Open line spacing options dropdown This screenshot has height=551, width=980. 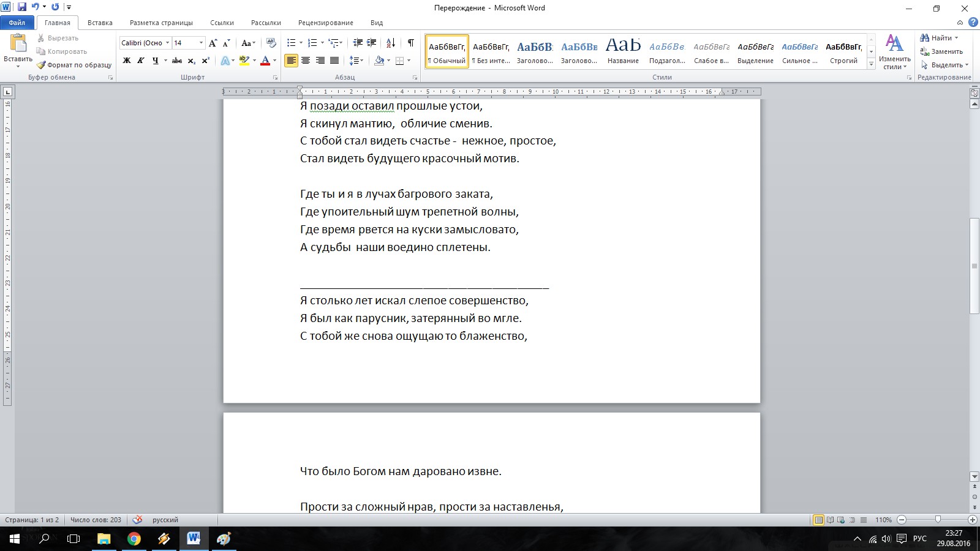click(356, 61)
